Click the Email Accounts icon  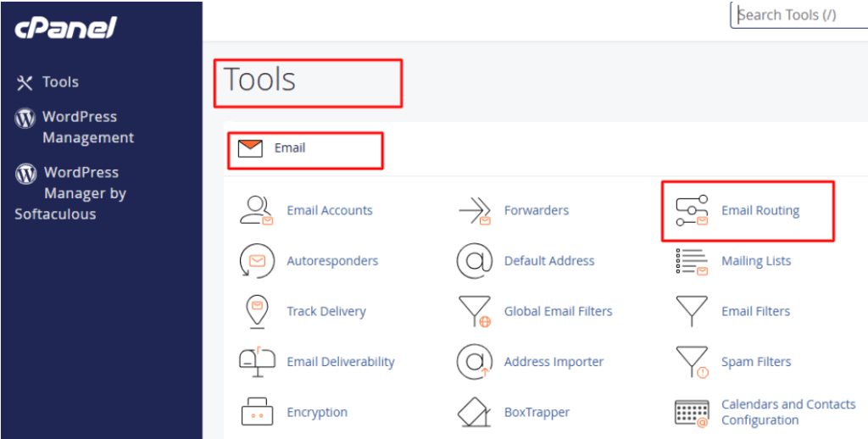[x=257, y=210]
